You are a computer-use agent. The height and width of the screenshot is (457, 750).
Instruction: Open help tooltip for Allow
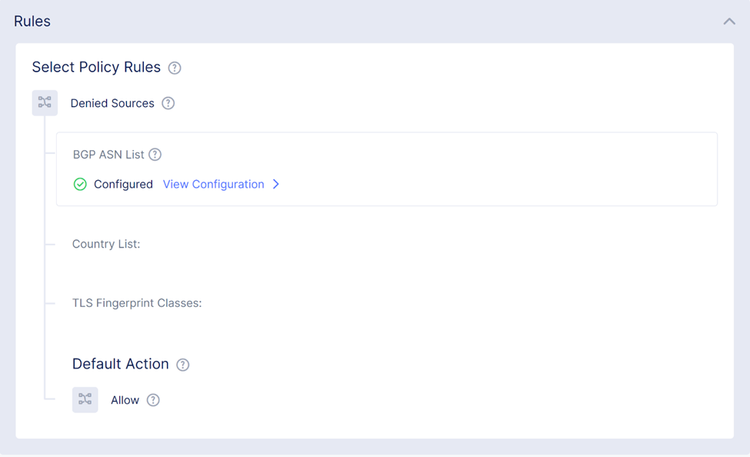(153, 400)
